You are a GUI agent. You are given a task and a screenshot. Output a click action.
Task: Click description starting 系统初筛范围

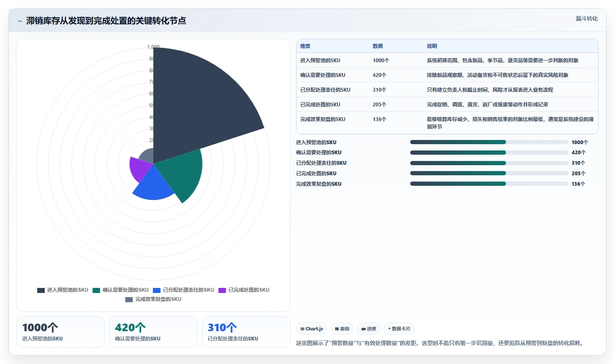[503, 61]
